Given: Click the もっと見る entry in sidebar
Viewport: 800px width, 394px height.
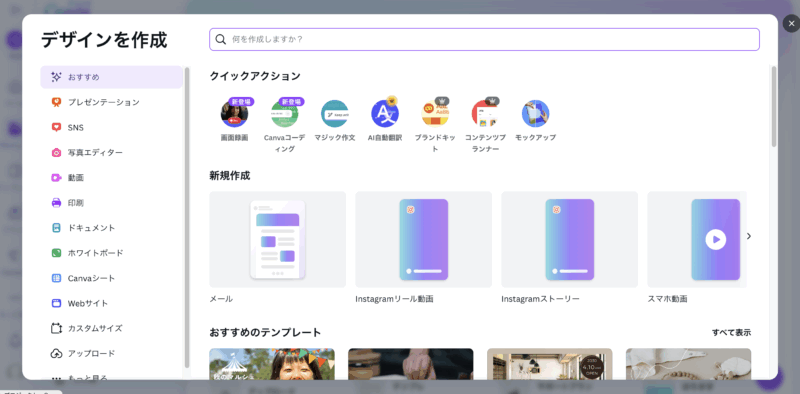Looking at the screenshot, I should click(x=112, y=377).
